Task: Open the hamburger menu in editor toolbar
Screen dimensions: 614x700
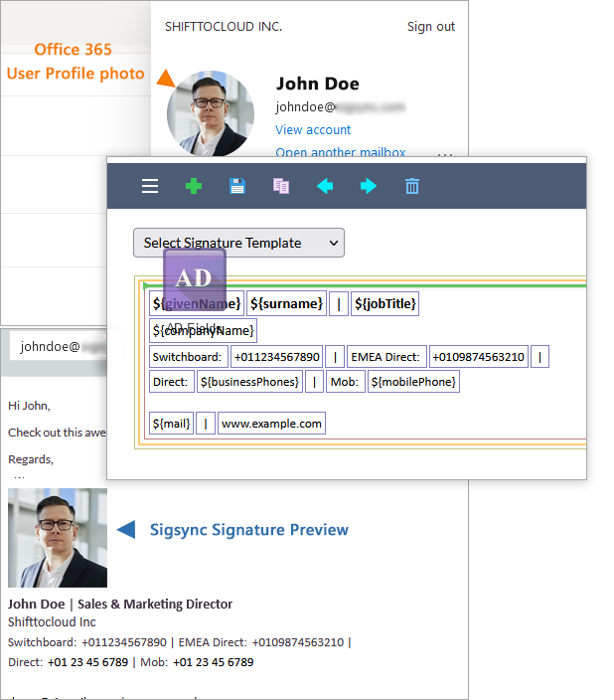Action: [x=150, y=186]
